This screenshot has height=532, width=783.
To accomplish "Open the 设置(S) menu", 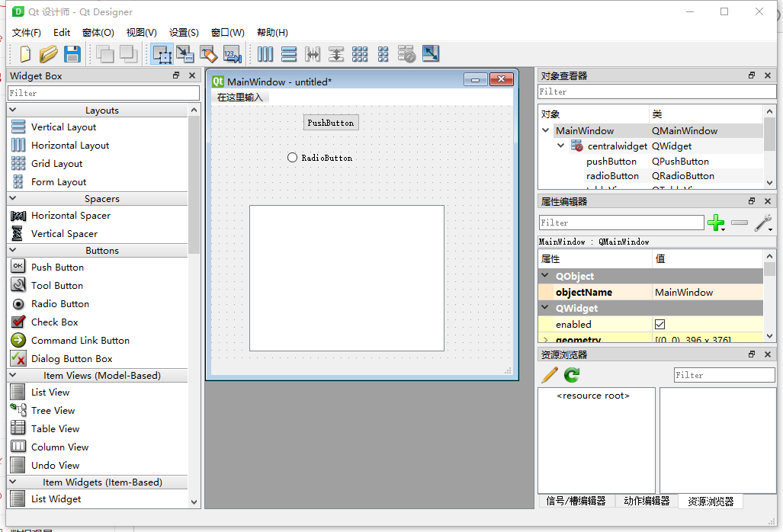I will [185, 33].
